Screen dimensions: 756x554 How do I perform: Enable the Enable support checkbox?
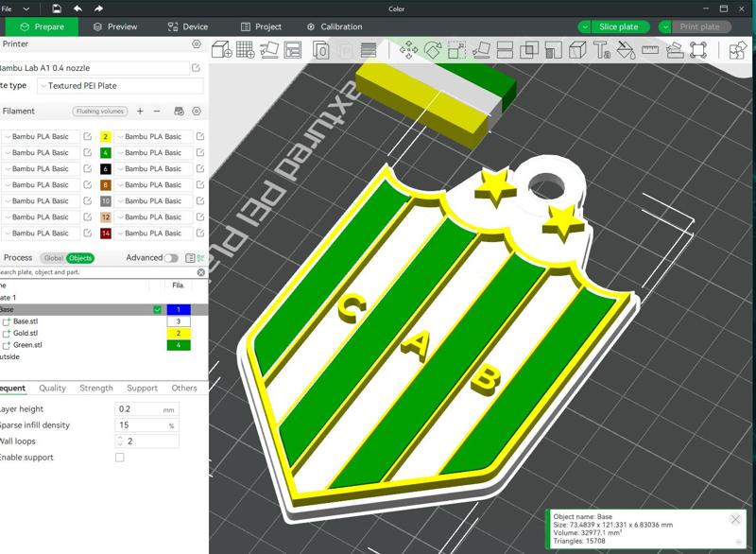pos(119,458)
